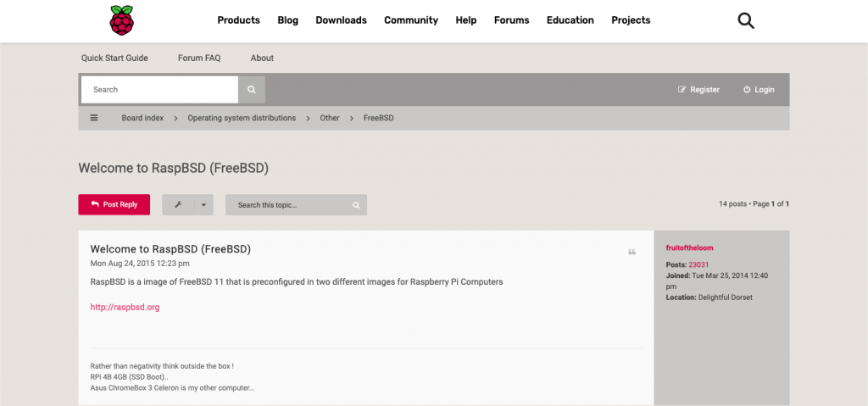Click the magnifier in the Search this topic box

(356, 205)
